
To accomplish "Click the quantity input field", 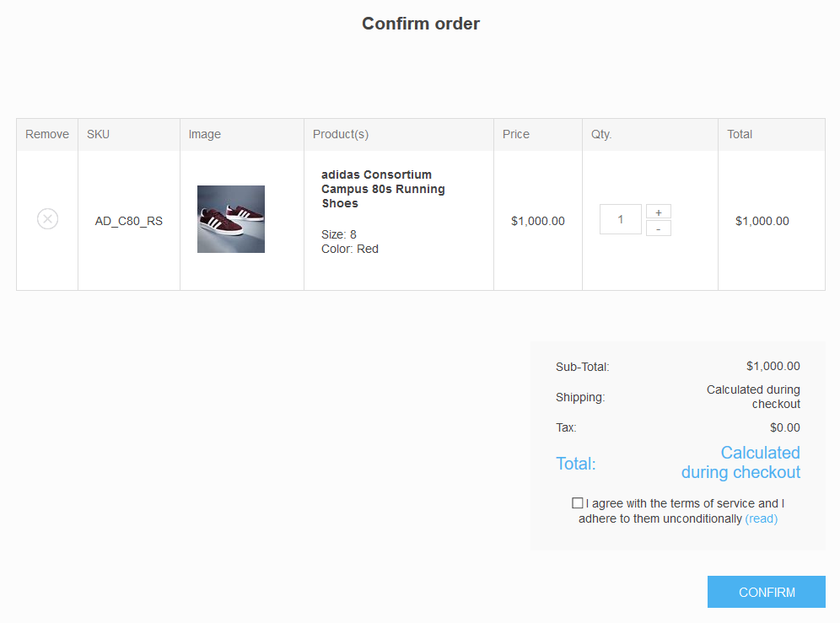I will tap(620, 219).
